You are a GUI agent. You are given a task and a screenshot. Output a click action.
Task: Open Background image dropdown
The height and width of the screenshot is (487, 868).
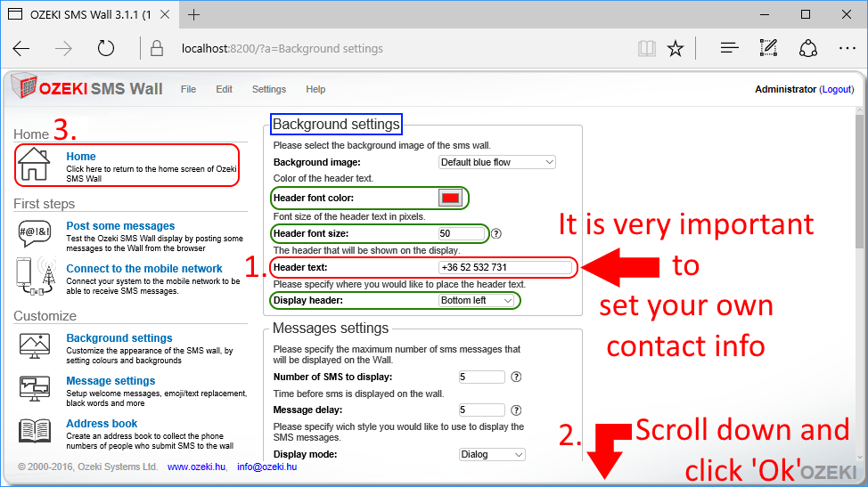pos(496,162)
